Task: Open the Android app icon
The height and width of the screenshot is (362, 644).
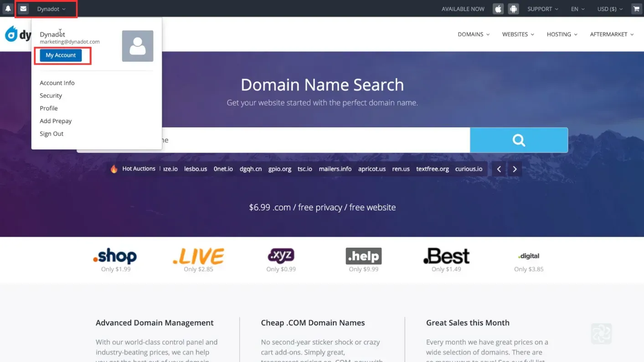Action: 514,9
